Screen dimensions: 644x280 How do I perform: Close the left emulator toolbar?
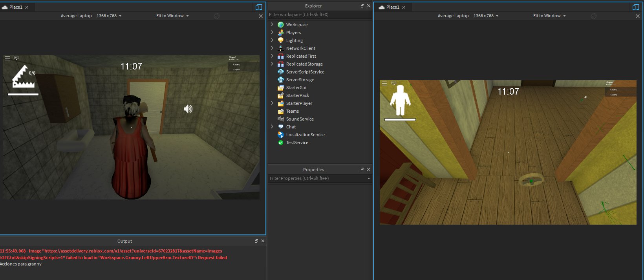[x=261, y=16]
